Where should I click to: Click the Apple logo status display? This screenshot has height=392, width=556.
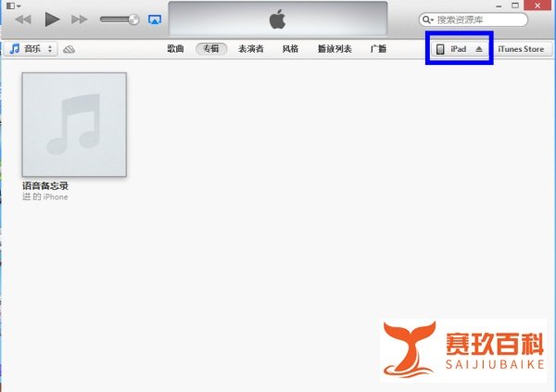pyautogui.click(x=278, y=19)
